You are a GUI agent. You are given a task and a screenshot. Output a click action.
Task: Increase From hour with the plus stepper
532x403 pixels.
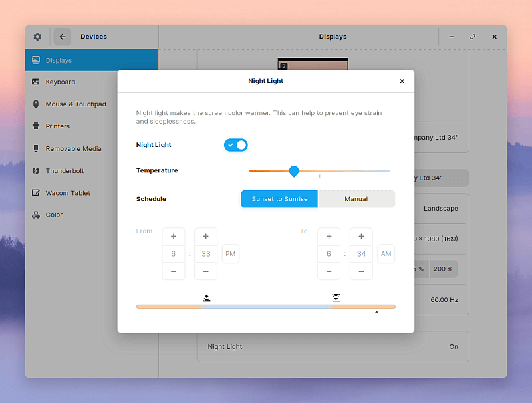pyautogui.click(x=174, y=236)
